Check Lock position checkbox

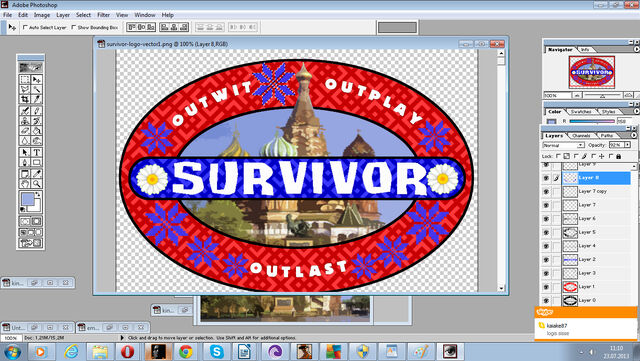click(593, 156)
